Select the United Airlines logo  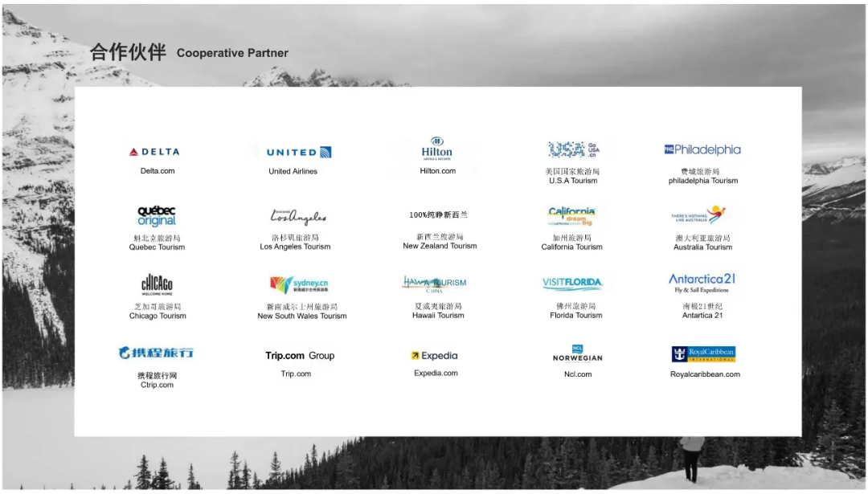298,152
